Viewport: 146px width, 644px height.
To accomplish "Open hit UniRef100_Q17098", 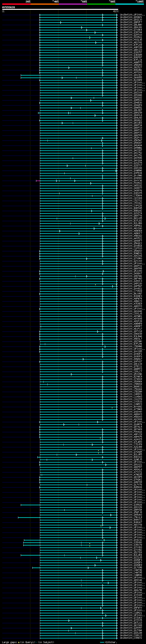I will coord(131,567).
